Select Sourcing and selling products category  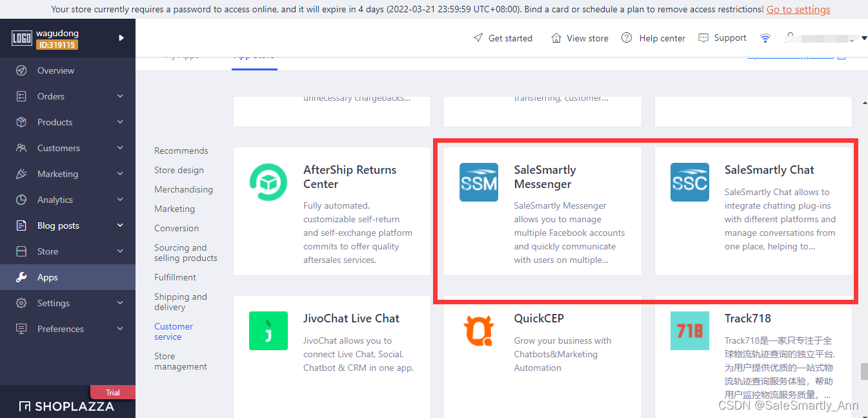point(186,253)
